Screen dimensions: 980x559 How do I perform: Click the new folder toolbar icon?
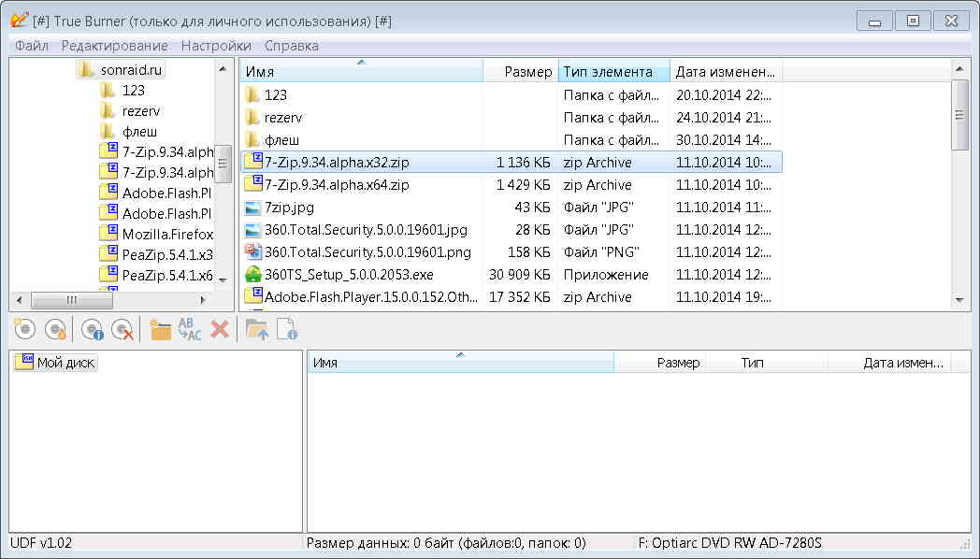160,329
